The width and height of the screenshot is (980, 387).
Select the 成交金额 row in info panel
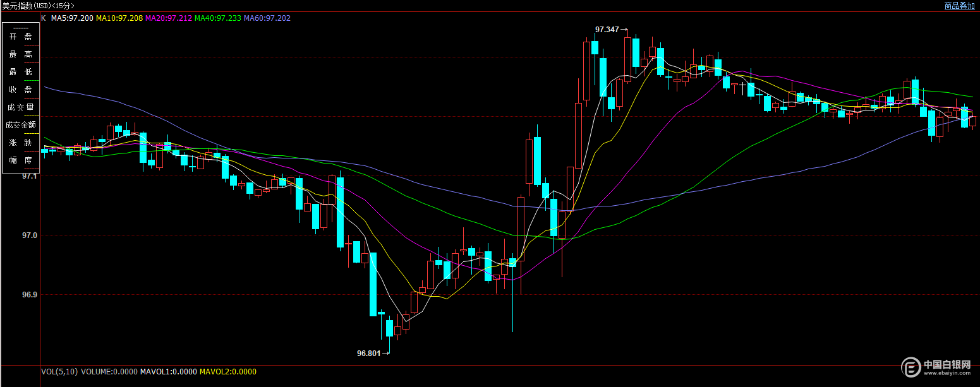point(21,125)
